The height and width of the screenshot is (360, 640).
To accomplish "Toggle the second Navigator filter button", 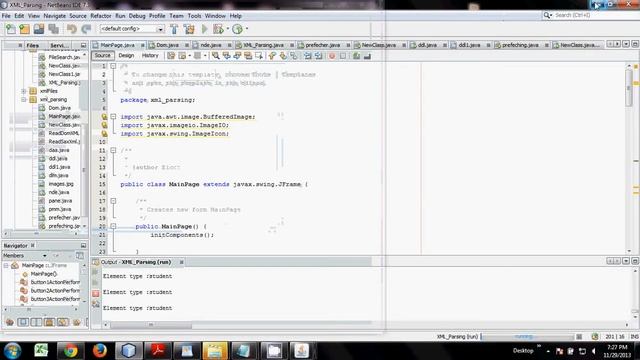I will click(23, 322).
